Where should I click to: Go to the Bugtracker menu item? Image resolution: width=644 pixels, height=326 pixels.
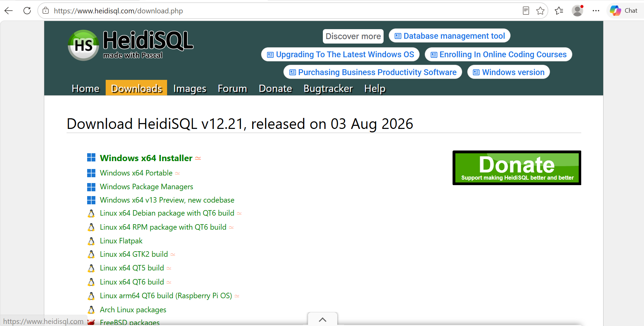coord(328,88)
